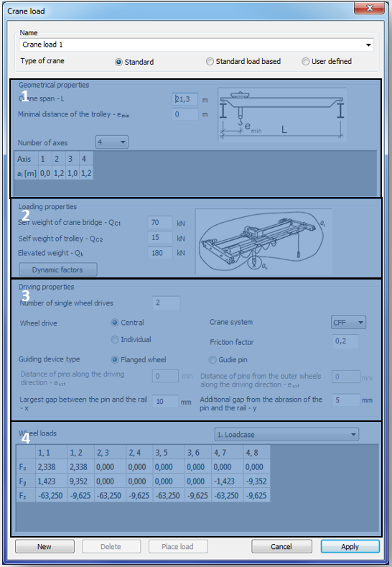
Task: Click the wheel loads column header 4, 7
Action: 228,452
